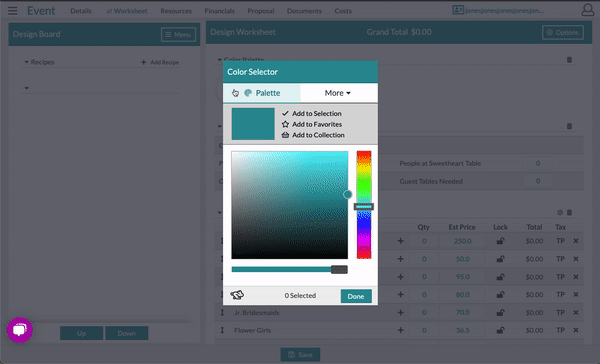Open the More dropdown in Color Selector
Image resolution: width=600 pixels, height=364 pixels.
[x=338, y=93]
